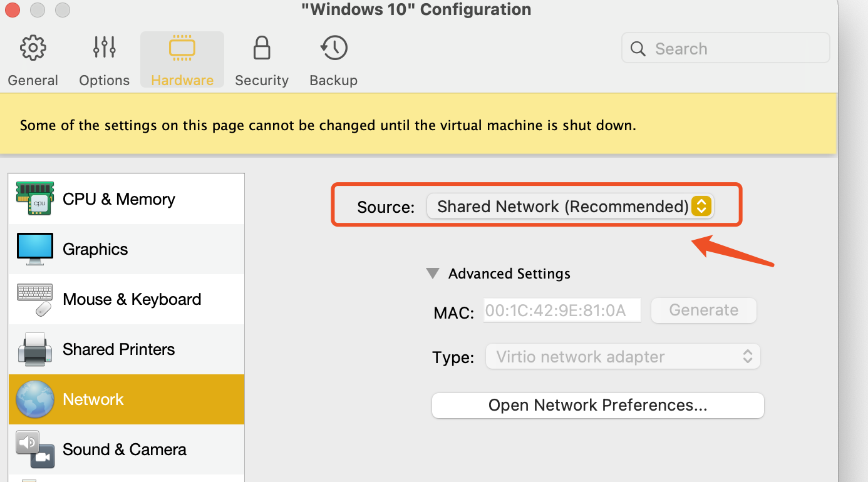Select CPU & Memory in sidebar

127,199
